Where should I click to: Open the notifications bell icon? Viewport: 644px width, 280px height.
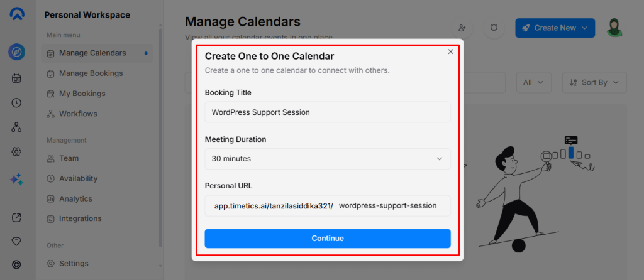[494, 28]
